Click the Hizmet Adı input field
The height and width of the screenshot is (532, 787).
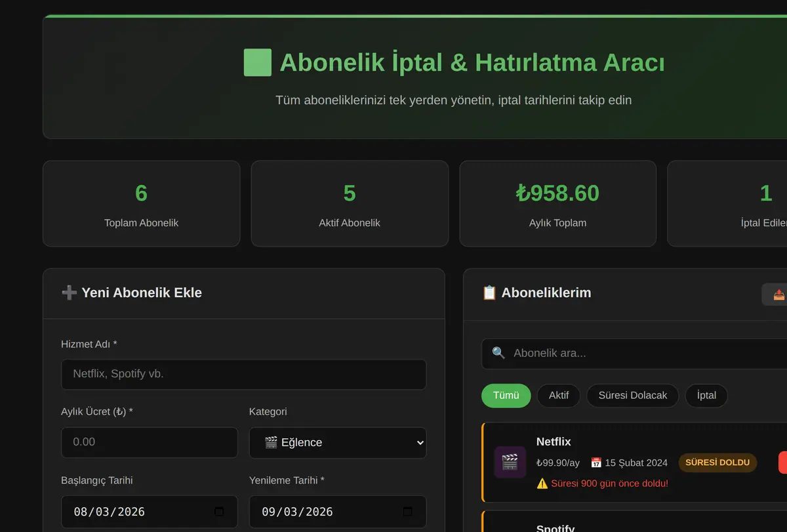pyautogui.click(x=244, y=375)
